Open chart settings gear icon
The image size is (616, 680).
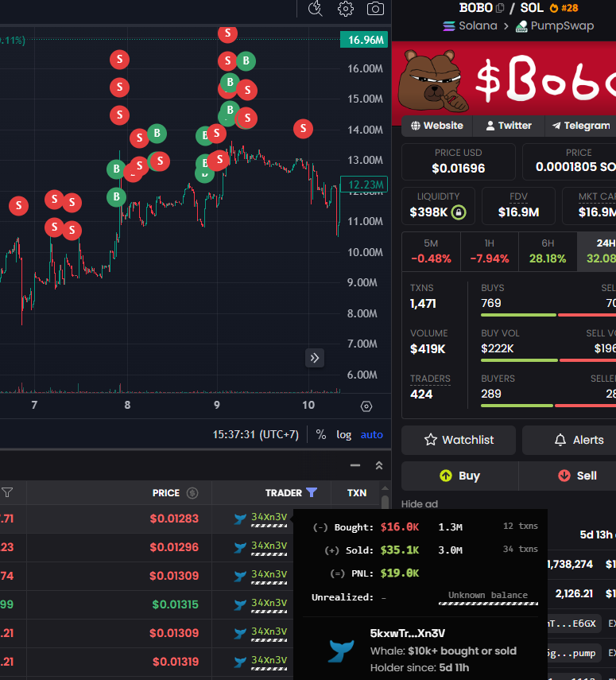[x=346, y=9]
